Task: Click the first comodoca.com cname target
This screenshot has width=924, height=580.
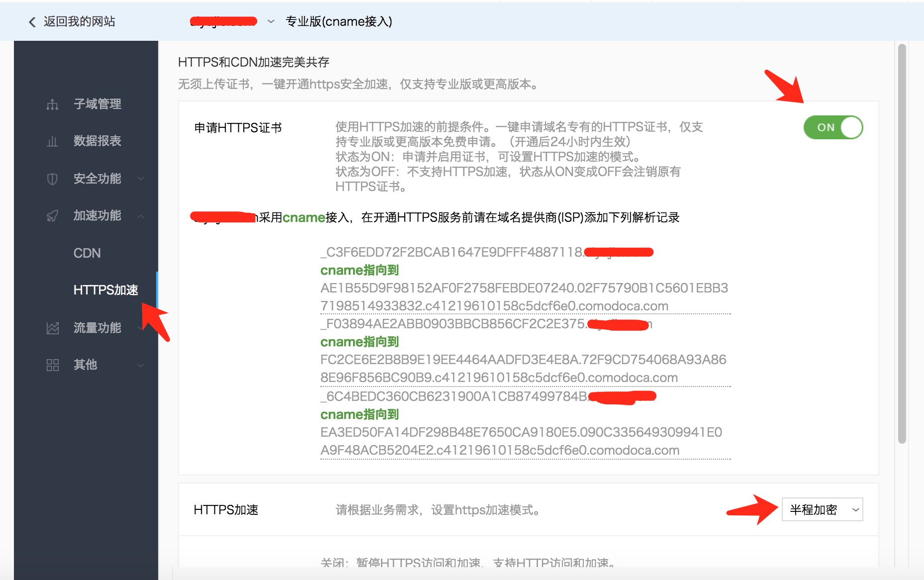Action: [524, 297]
